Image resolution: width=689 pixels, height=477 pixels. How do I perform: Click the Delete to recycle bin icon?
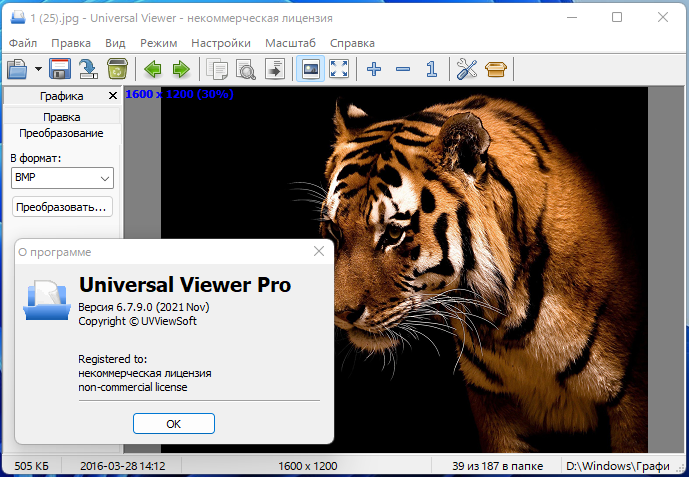tap(117, 69)
